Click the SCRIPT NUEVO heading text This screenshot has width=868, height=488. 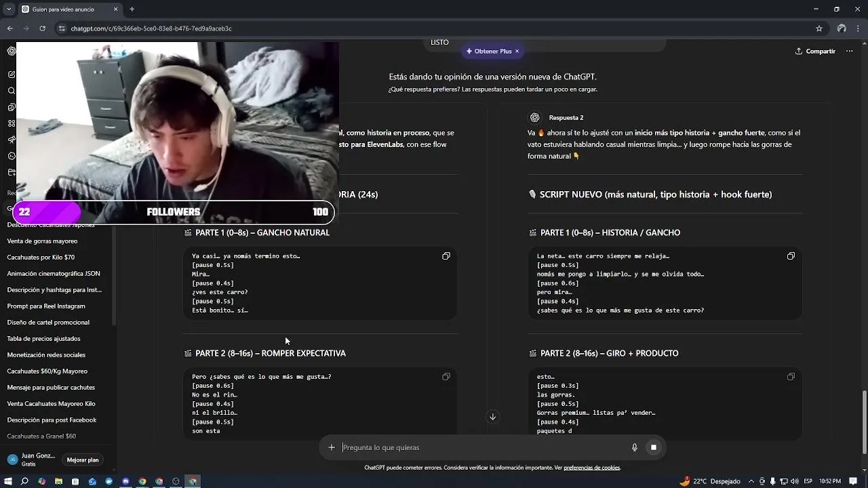656,194
